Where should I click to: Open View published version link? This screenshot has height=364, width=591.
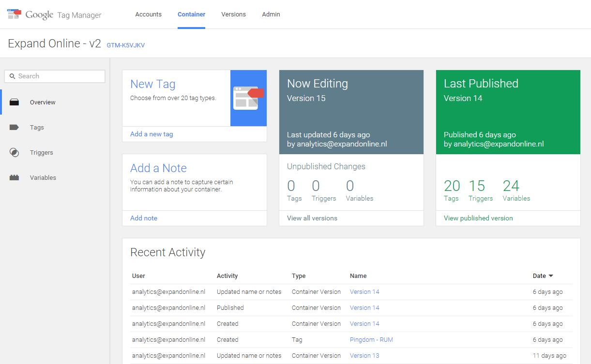click(478, 218)
